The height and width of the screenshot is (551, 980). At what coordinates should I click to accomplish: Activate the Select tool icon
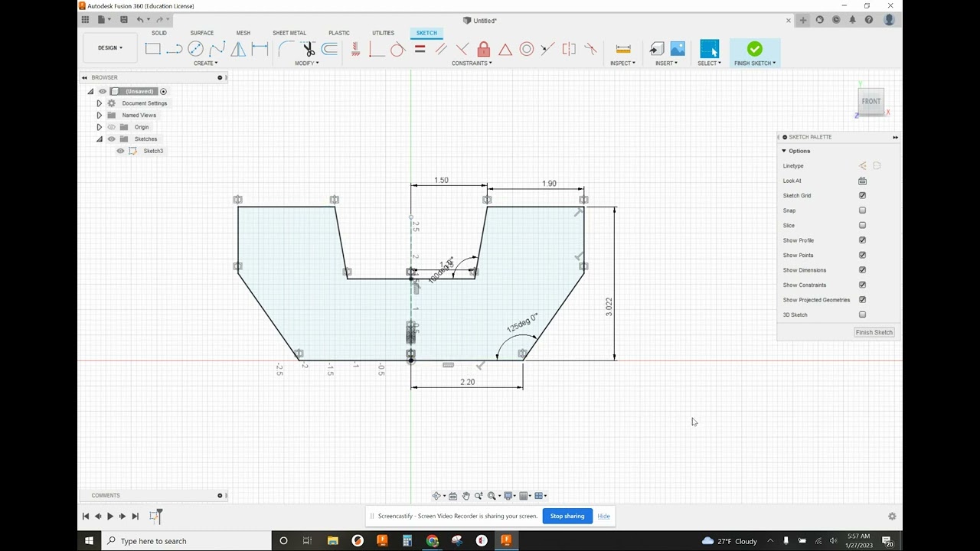coord(710,49)
